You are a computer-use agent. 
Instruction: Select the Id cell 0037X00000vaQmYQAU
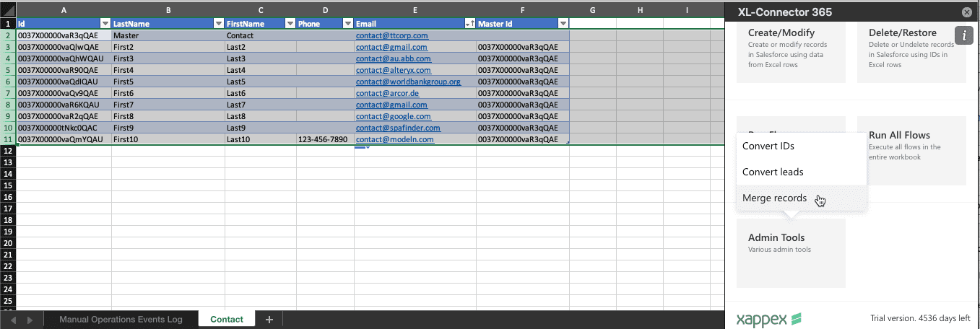pyautogui.click(x=64, y=139)
